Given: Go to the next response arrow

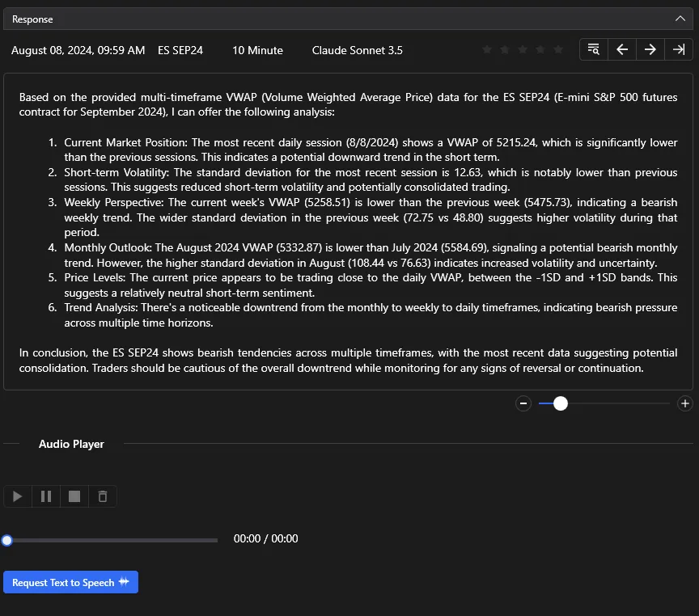Looking at the screenshot, I should pos(650,49).
